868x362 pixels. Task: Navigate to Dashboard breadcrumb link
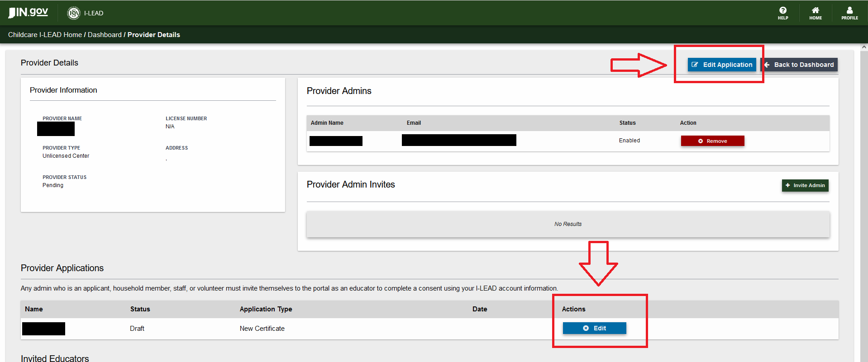[105, 35]
